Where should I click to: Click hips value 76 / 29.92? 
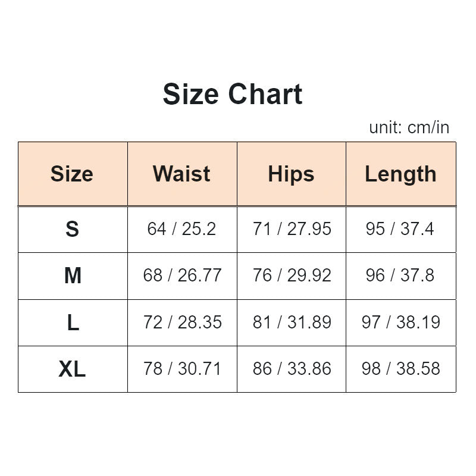pyautogui.click(x=292, y=275)
